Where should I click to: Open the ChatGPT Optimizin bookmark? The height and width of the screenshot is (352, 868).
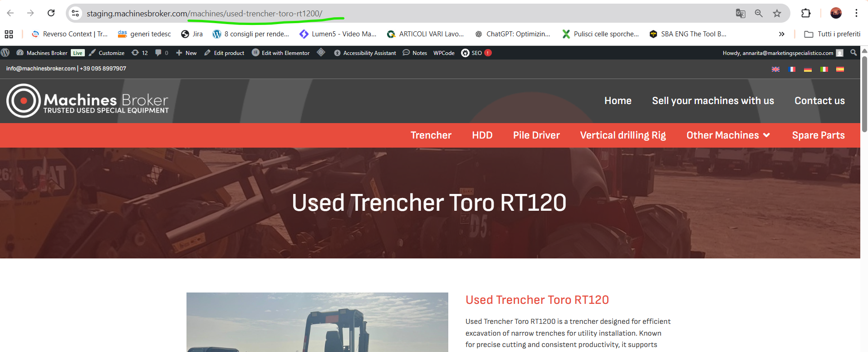click(512, 34)
